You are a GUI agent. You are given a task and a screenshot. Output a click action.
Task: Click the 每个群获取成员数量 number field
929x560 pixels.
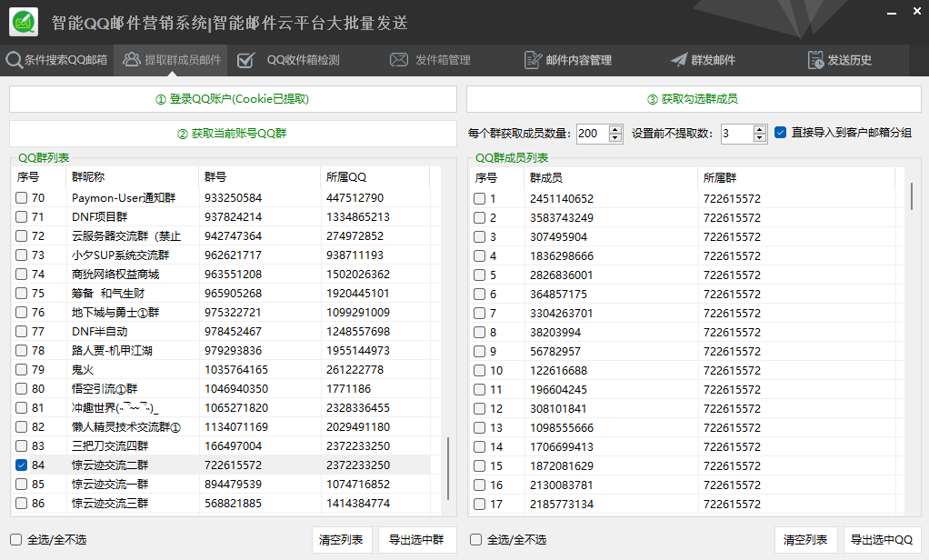pyautogui.click(x=591, y=134)
